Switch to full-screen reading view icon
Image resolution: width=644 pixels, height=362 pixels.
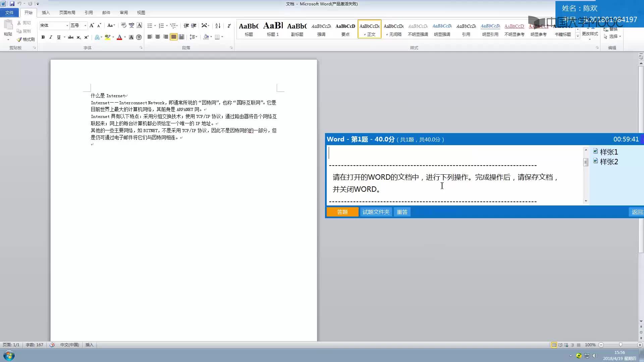560,345
